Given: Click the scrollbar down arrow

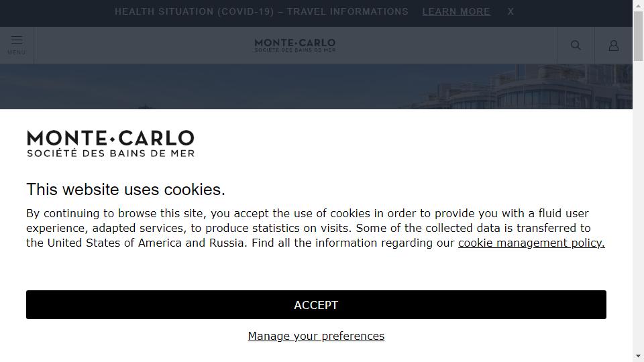Looking at the screenshot, I should click(x=638, y=356).
